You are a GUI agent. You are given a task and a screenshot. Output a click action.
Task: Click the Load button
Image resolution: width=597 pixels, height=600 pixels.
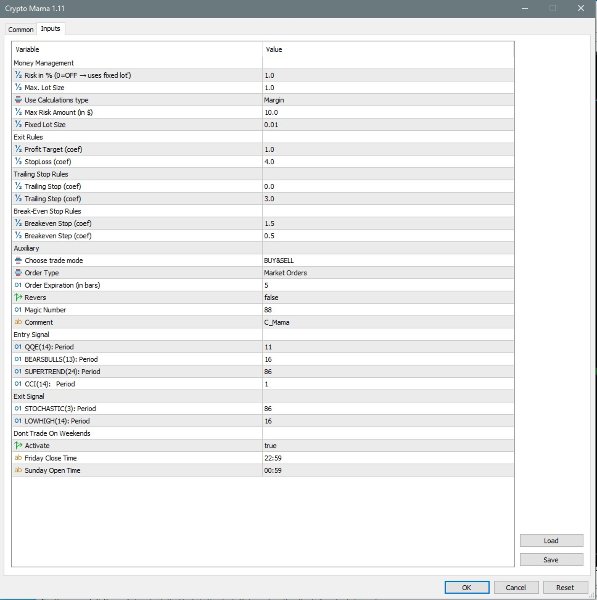tap(551, 540)
